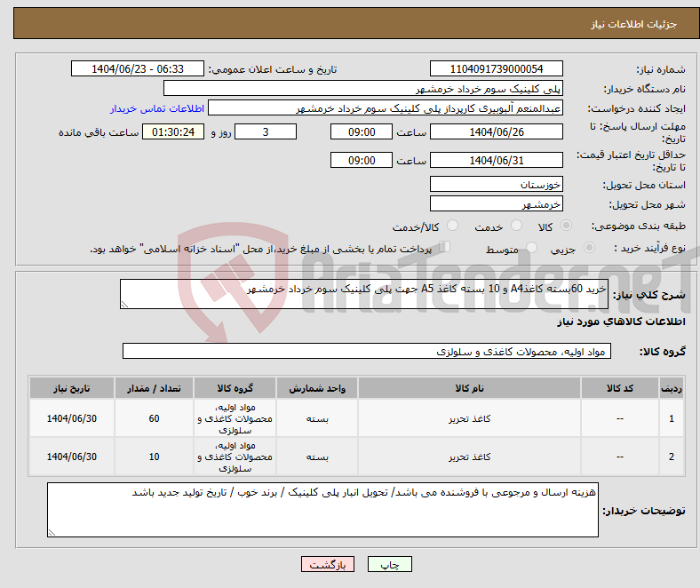Click the response deadline time 09:00 field
Screen dimensions: 700x588
[362, 131]
